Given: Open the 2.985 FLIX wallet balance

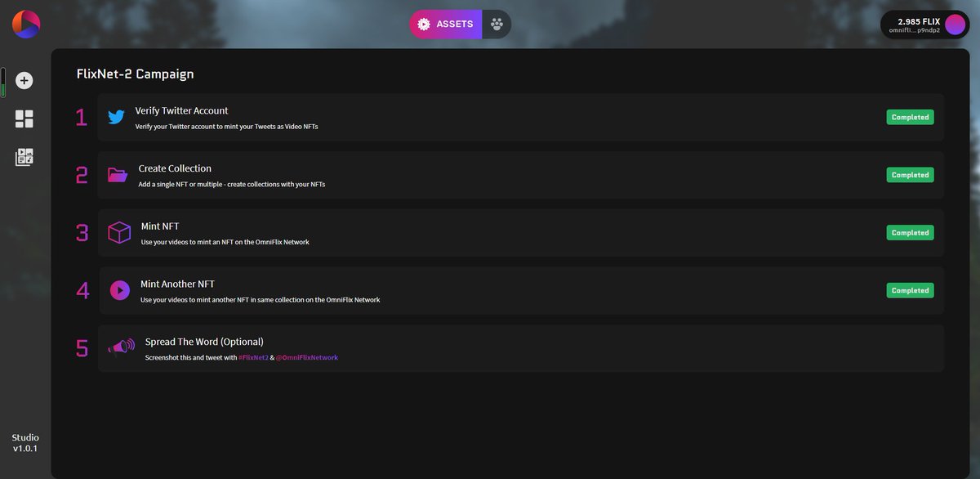Looking at the screenshot, I should pyautogui.click(x=919, y=21).
